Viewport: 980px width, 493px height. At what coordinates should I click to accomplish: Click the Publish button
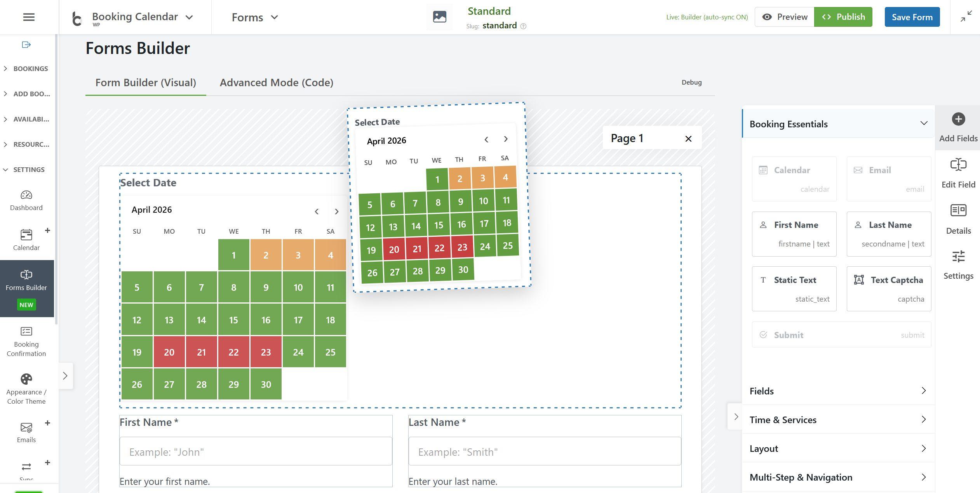tap(843, 17)
